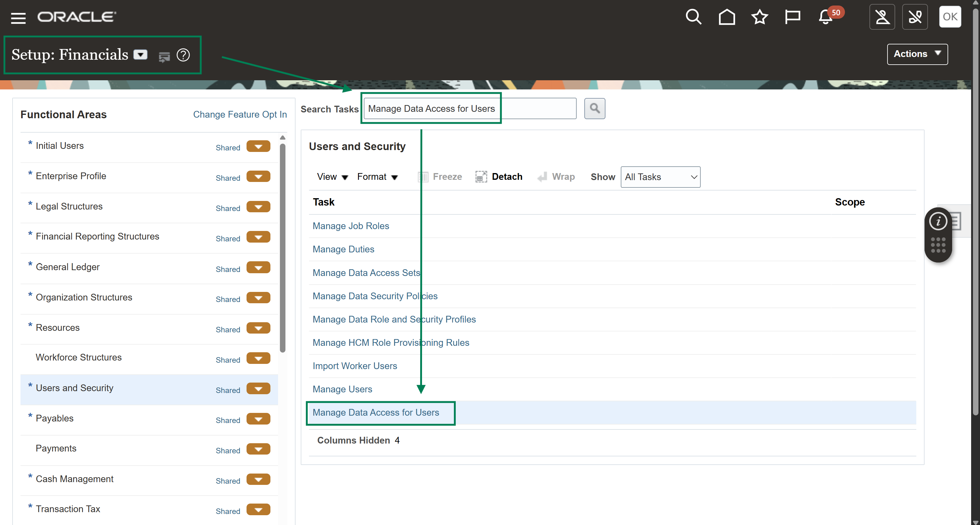This screenshot has width=980, height=525.
Task: Select General Ledger functional area
Action: pyautogui.click(x=68, y=267)
